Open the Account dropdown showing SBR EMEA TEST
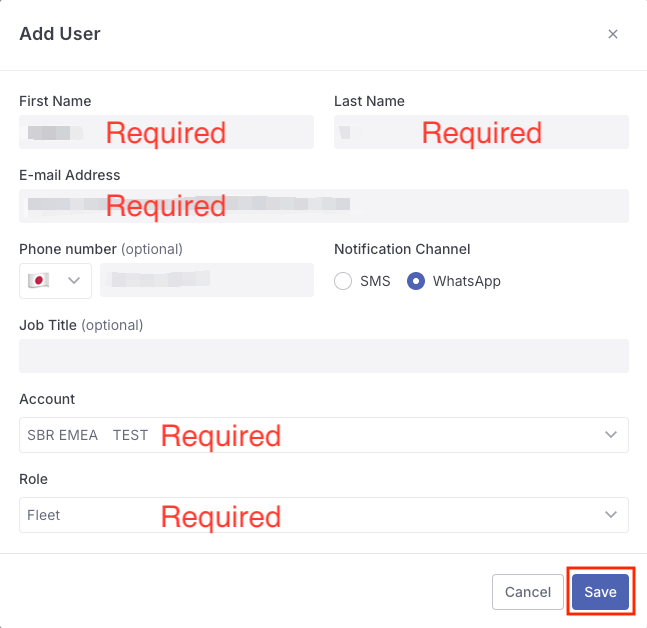The width and height of the screenshot is (647, 628). click(x=324, y=435)
